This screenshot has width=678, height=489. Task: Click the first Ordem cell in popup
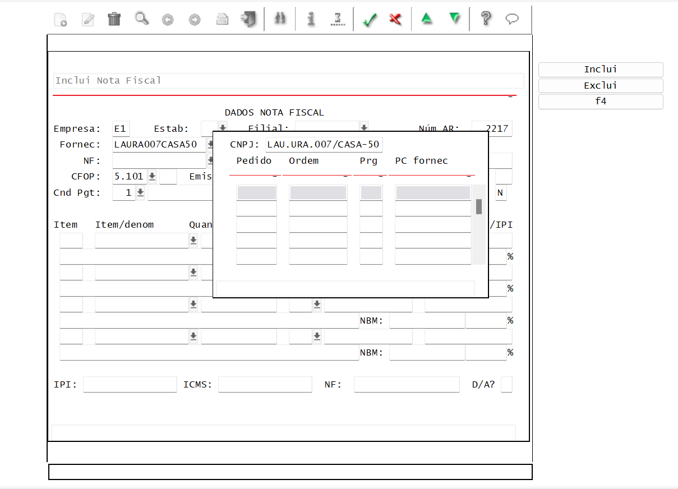[318, 192]
